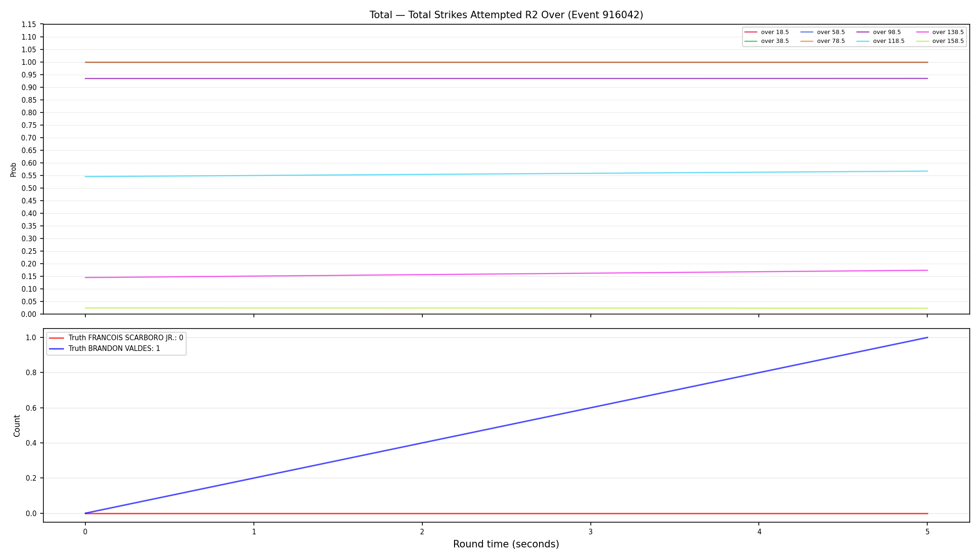Screen dimensions: 980x560
Task: Click x-axis tick label 3
Action: (x=590, y=532)
